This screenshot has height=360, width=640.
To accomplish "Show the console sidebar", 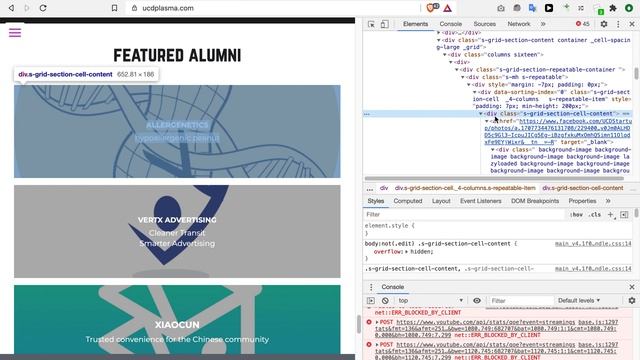I will tap(371, 300).
